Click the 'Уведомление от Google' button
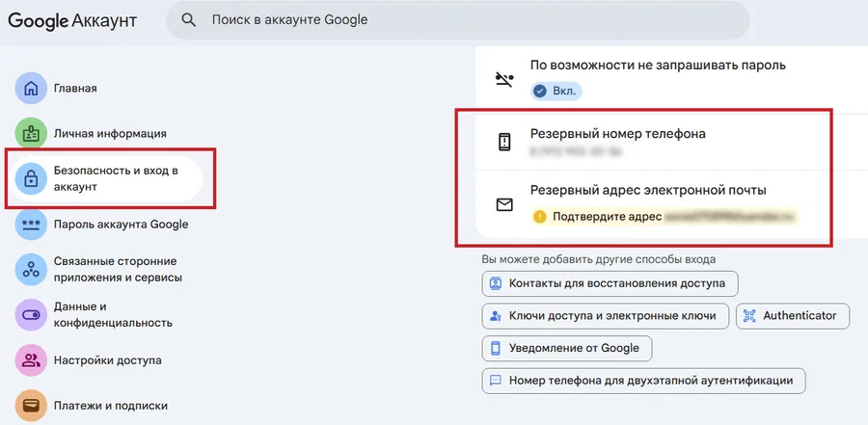 [566, 348]
